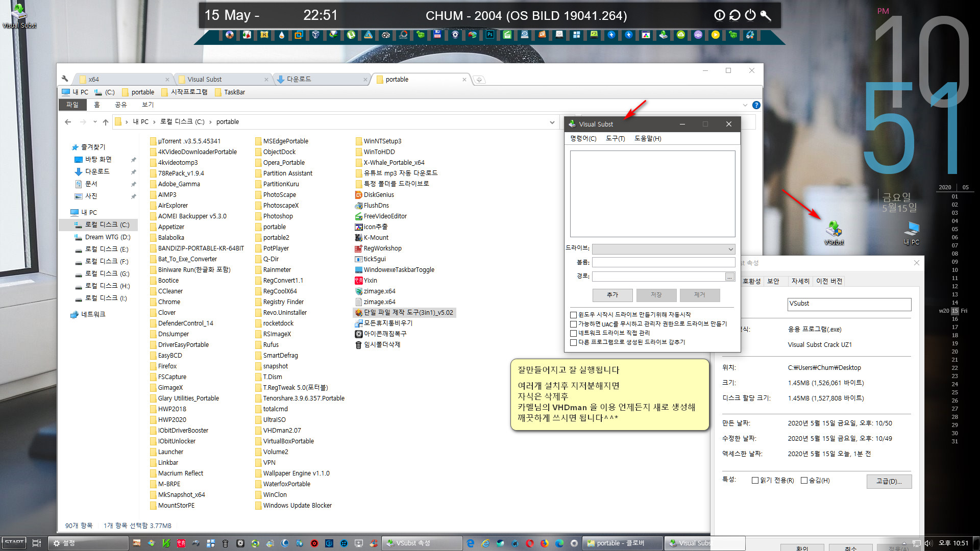The height and width of the screenshot is (551, 980).
Task: Open Firefox from the taskbar
Action: point(545,543)
